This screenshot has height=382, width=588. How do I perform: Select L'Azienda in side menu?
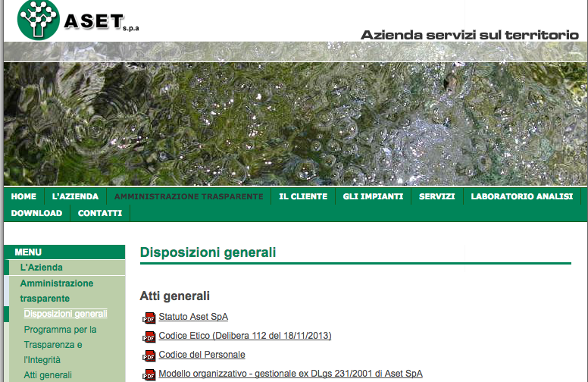(x=41, y=268)
